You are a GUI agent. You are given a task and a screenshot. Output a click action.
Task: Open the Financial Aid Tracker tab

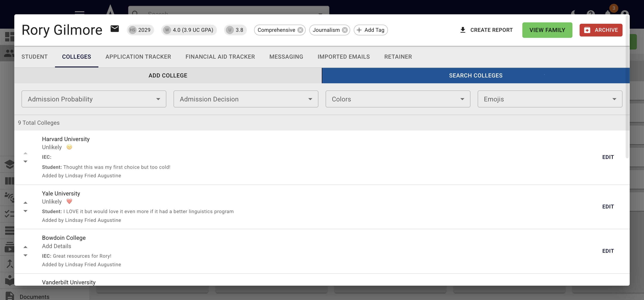click(x=220, y=57)
